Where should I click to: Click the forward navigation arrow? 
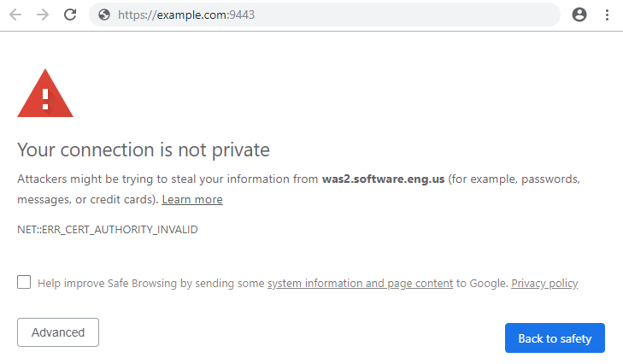pyautogui.click(x=43, y=15)
